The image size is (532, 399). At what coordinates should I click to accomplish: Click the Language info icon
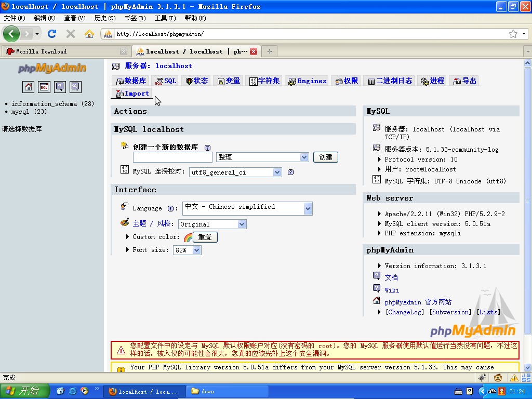[170, 209]
